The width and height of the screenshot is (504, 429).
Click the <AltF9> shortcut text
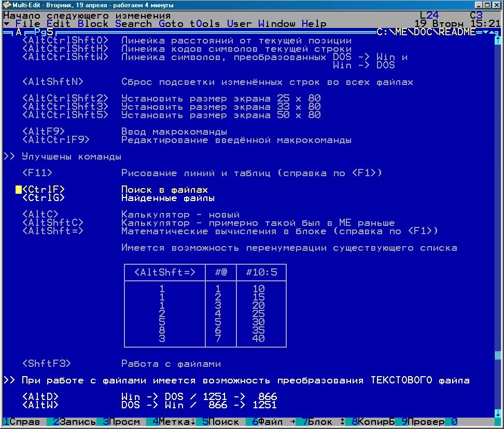44,132
